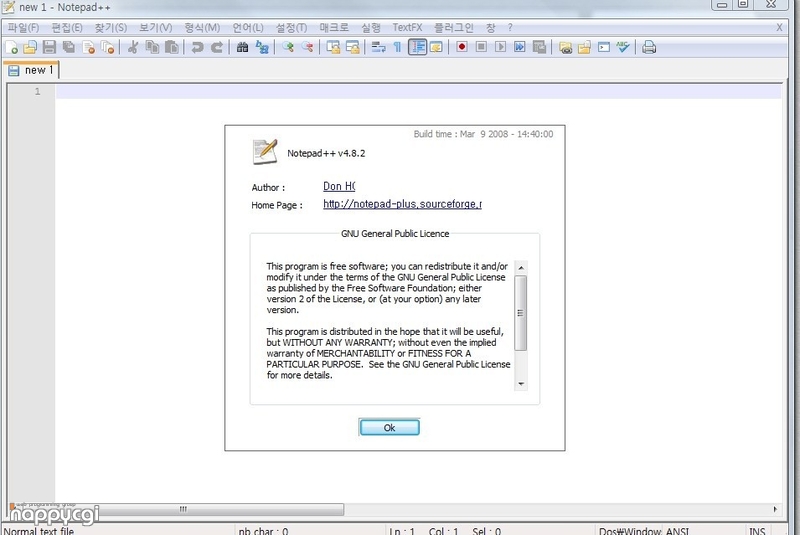
Task: Open the notepad-plus sourceforge home page link
Action: point(402,204)
